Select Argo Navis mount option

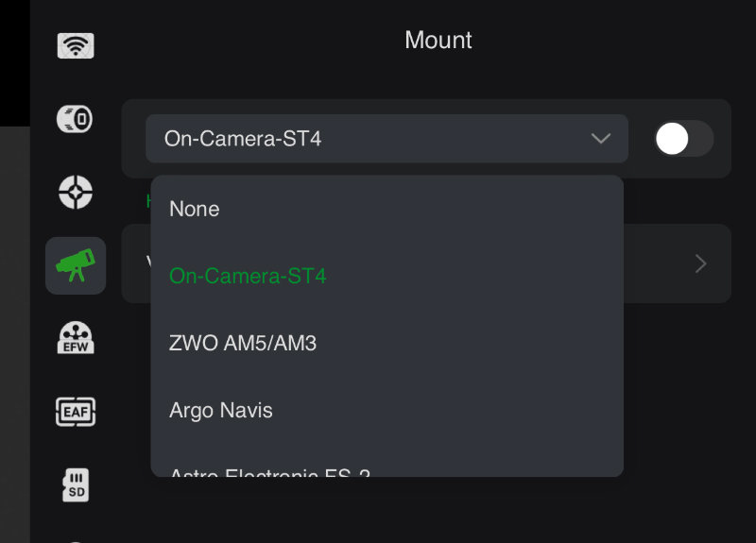[221, 411]
